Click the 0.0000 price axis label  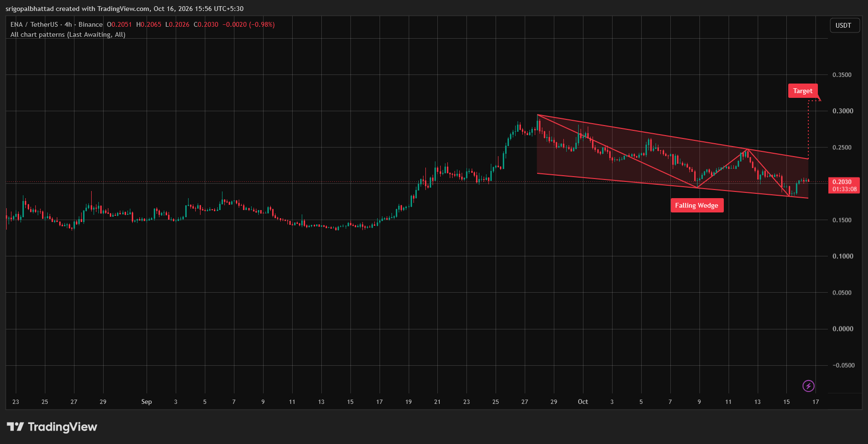click(843, 329)
